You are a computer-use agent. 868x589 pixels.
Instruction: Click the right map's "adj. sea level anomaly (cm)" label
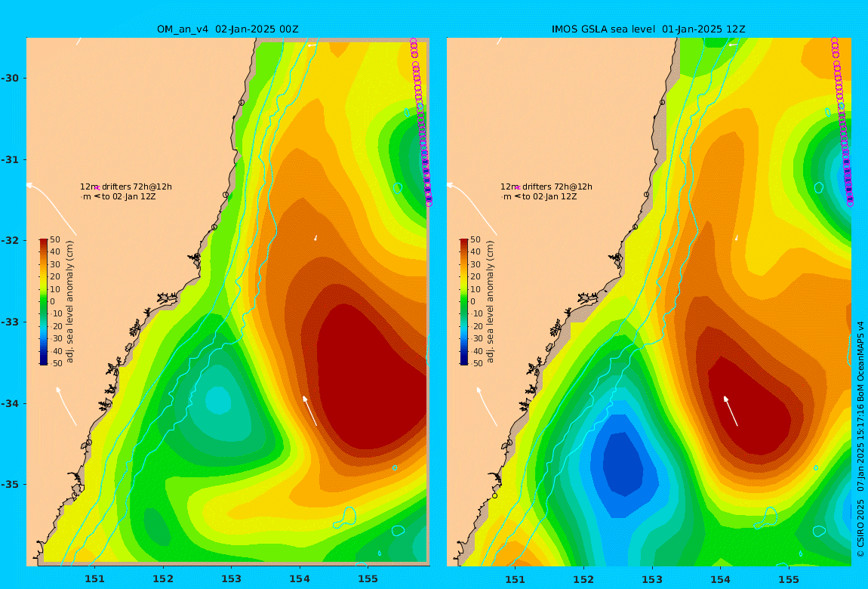(x=491, y=302)
